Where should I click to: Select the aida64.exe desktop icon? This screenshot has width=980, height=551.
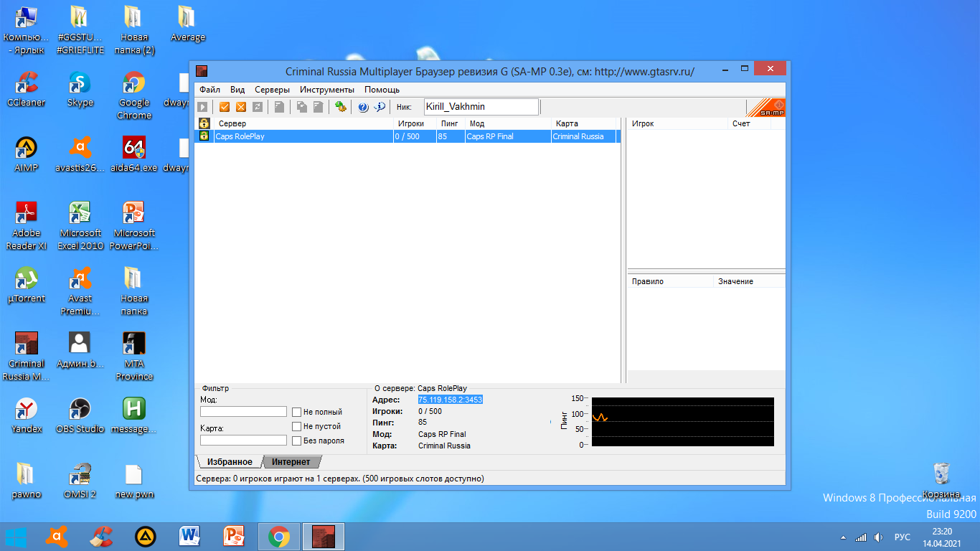(x=134, y=155)
